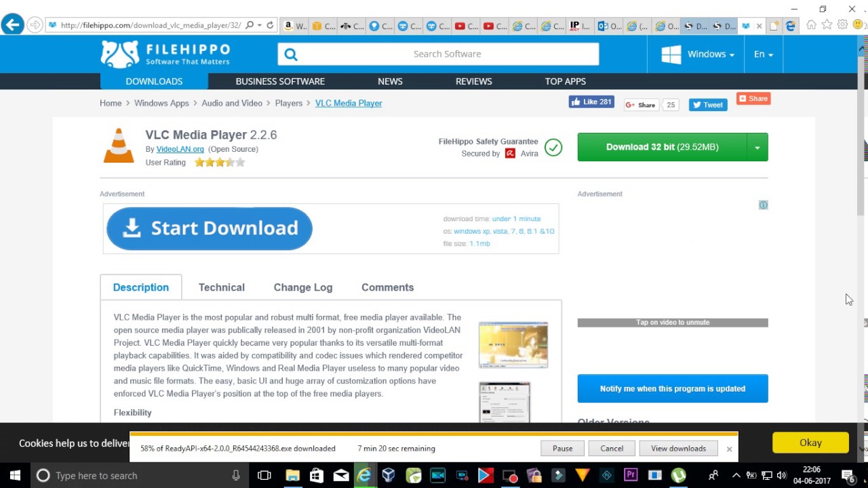Click the Cortana microphone icon

tap(236, 475)
